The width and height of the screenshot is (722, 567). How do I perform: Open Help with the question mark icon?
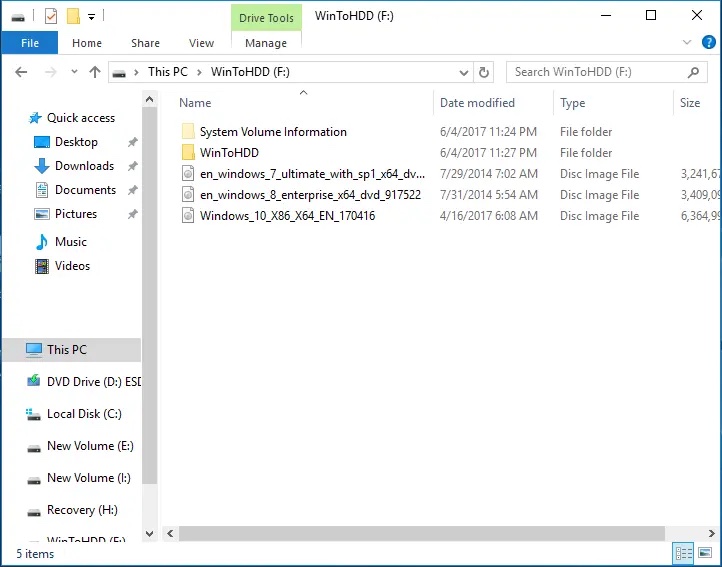pos(708,42)
